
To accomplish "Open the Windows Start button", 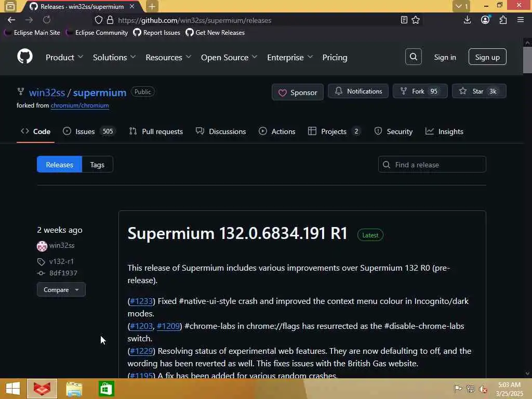I will tap(13, 389).
